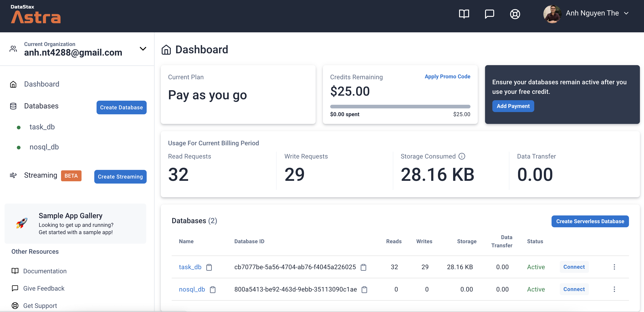The height and width of the screenshot is (312, 644).
Task: Open support via the lifebuoy icon in header
Action: (515, 14)
